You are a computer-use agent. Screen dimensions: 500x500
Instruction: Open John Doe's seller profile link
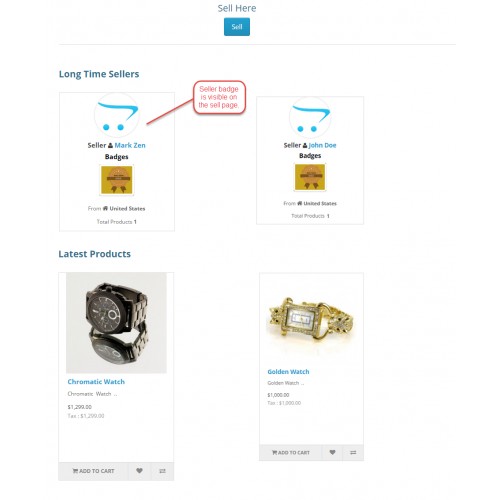coord(322,145)
